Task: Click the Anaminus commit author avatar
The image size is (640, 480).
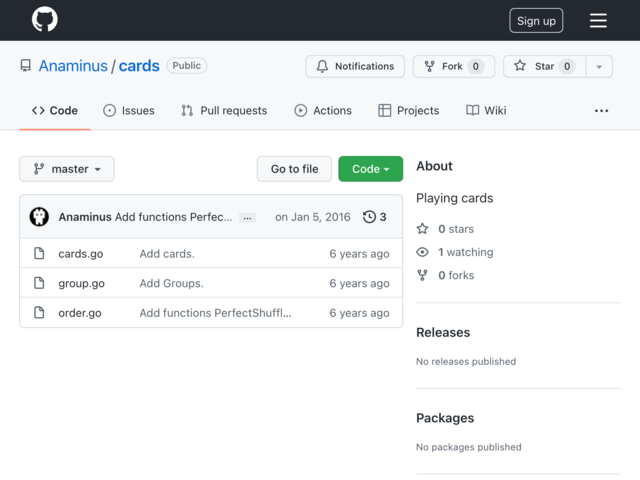Action: (x=39, y=217)
